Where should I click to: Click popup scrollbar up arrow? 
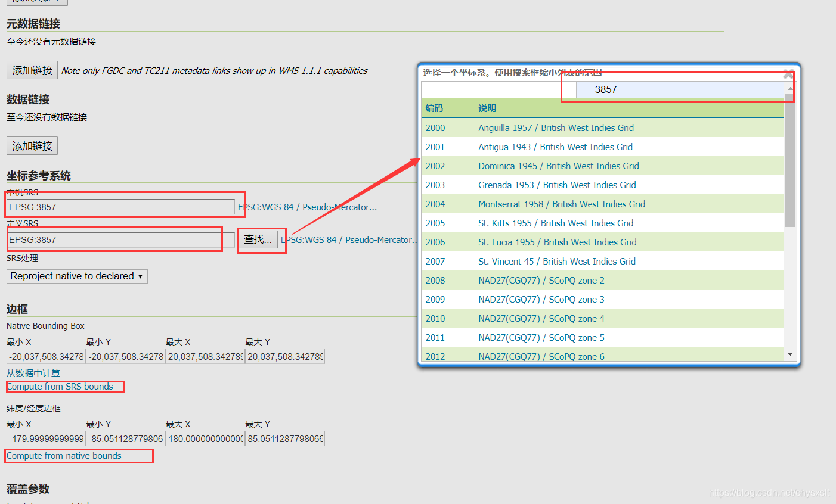pos(790,88)
